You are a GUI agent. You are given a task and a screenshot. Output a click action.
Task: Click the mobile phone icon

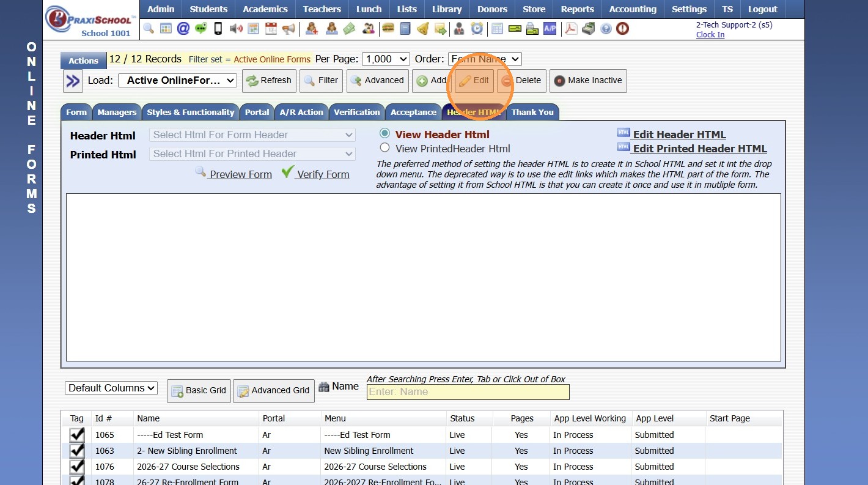[218, 28]
